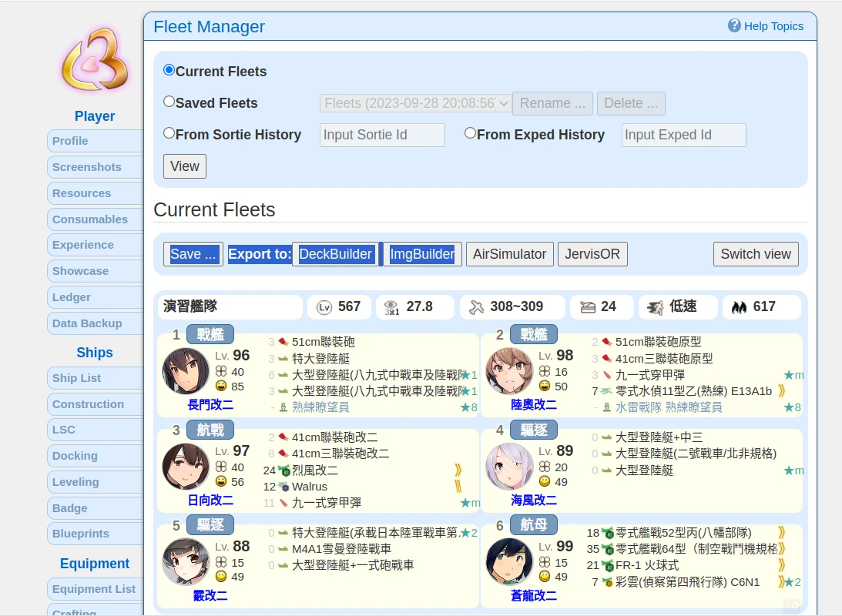The height and width of the screenshot is (616, 842).
Task: Open the Resources sidebar item
Action: (x=95, y=193)
